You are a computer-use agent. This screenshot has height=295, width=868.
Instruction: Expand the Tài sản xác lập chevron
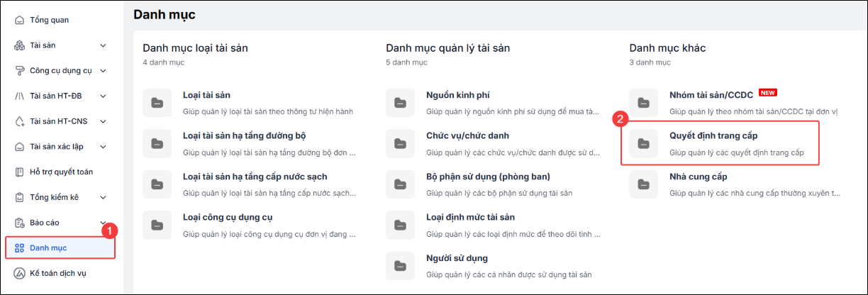pyautogui.click(x=103, y=147)
